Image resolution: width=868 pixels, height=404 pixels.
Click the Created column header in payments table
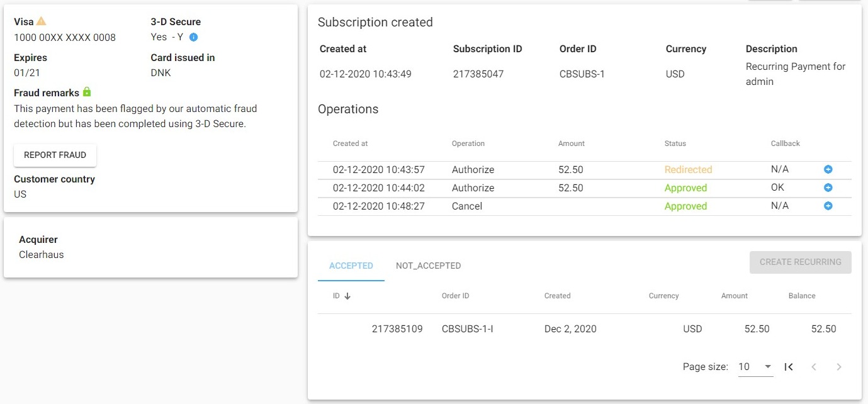pos(557,296)
